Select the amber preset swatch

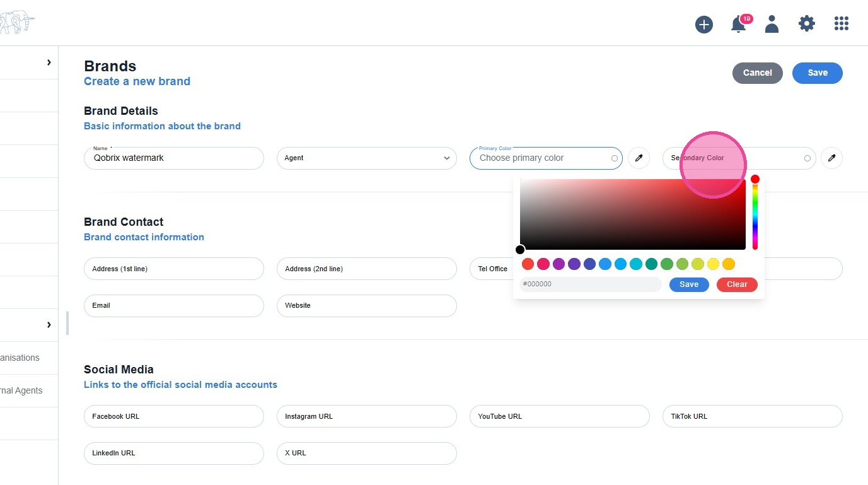(729, 264)
